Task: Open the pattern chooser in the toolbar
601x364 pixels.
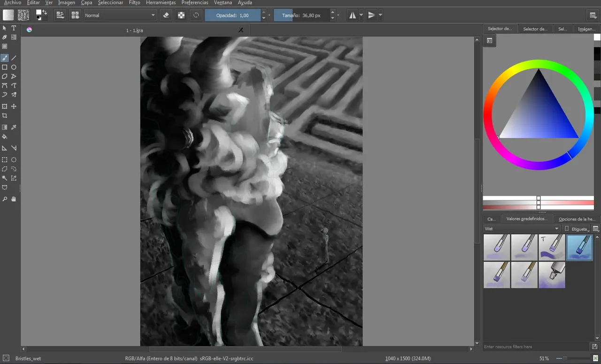Action: point(23,15)
